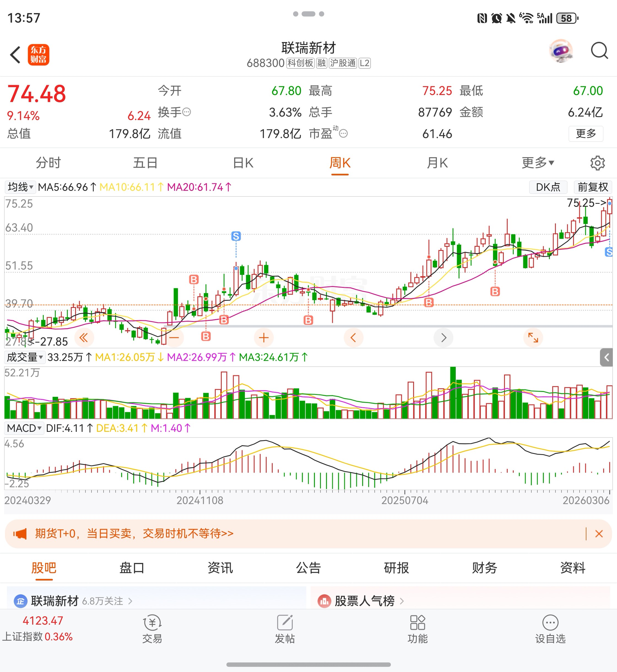617x672 pixels.
Task: Toggle 前复权 price adjustment
Action: point(593,187)
